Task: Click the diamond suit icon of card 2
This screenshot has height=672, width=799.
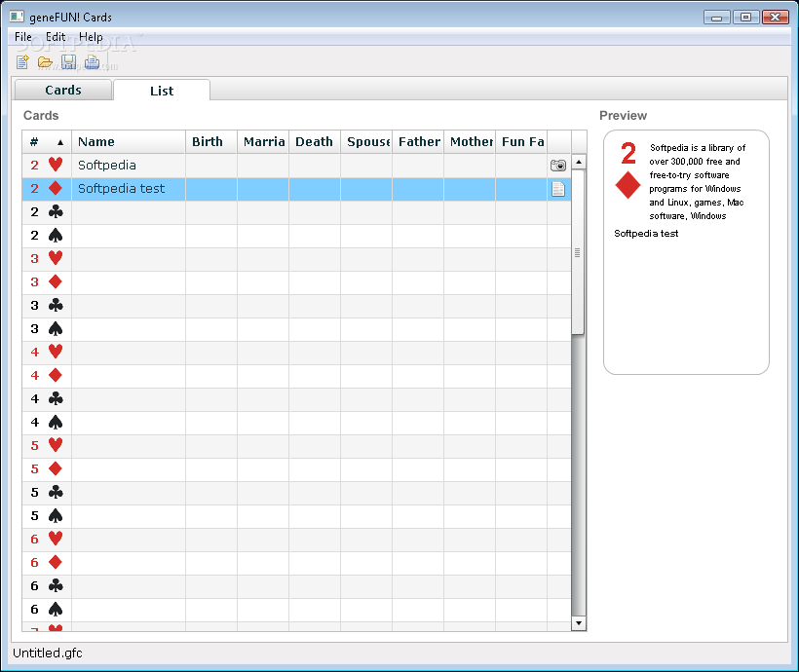Action: click(x=56, y=188)
